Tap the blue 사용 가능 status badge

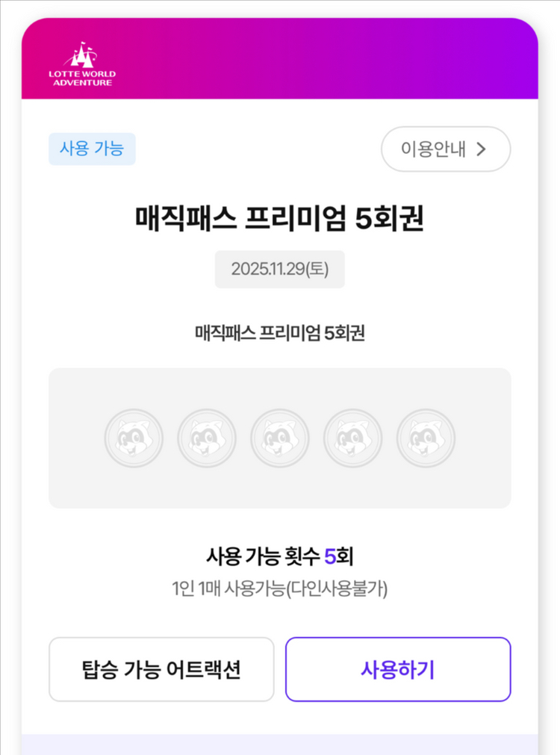click(92, 149)
